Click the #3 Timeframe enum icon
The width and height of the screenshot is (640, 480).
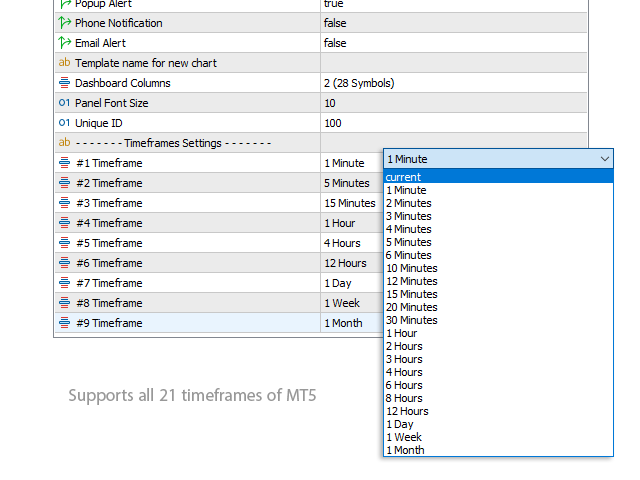[x=64, y=202]
